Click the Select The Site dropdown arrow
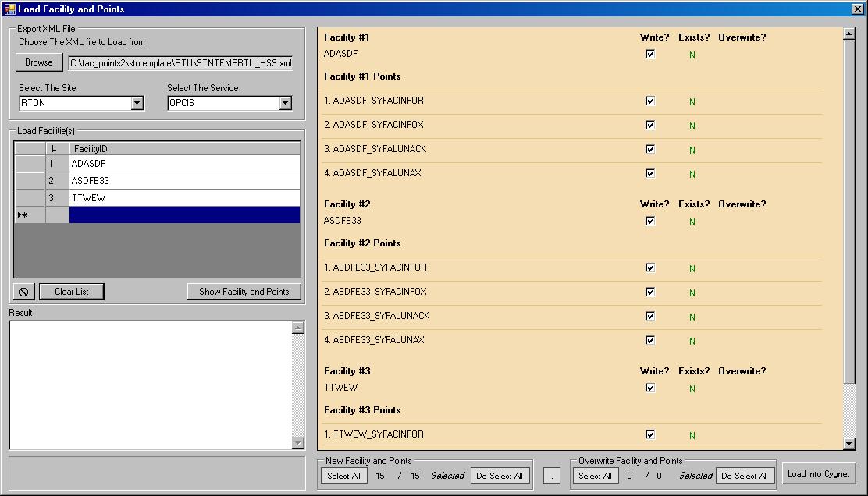The image size is (868, 496). 137,102
